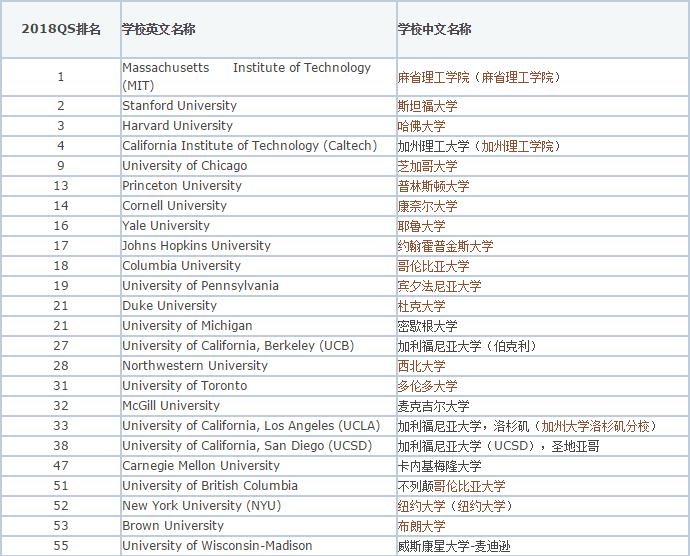Open the 耶鲁大学 link
This screenshot has width=690, height=556.
coord(422,226)
